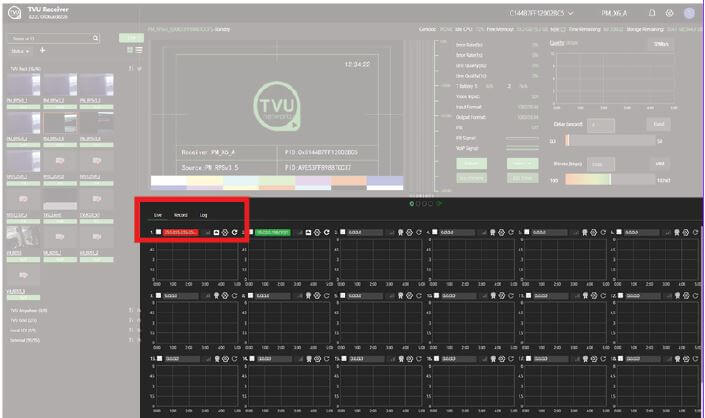
Task: Click the green IP address field of channel 2
Action: (x=273, y=232)
